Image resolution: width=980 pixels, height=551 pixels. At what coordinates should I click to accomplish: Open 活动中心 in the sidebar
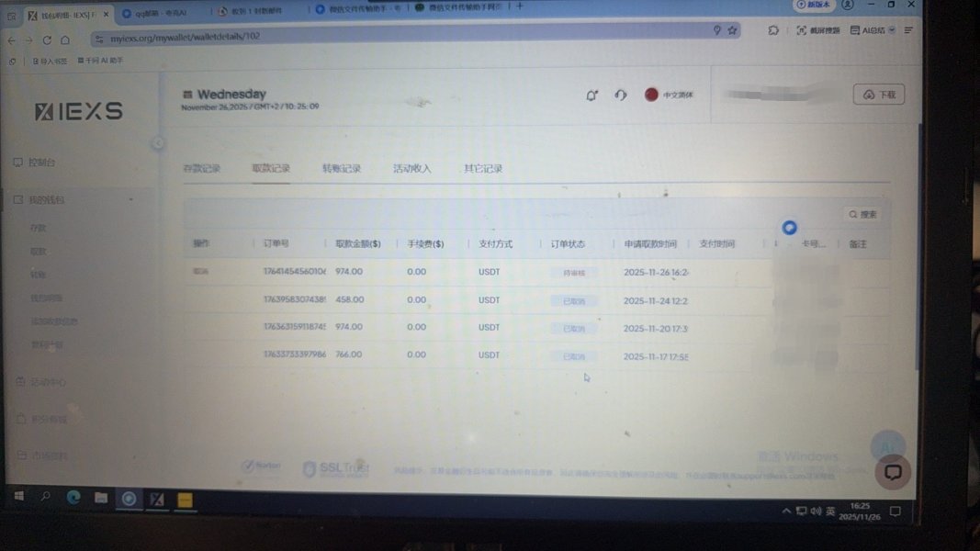[47, 382]
